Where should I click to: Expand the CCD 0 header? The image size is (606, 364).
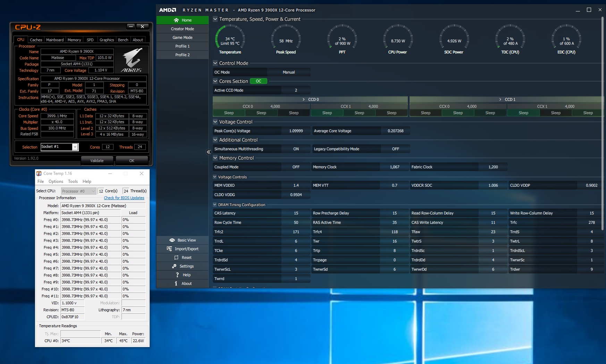click(x=310, y=99)
